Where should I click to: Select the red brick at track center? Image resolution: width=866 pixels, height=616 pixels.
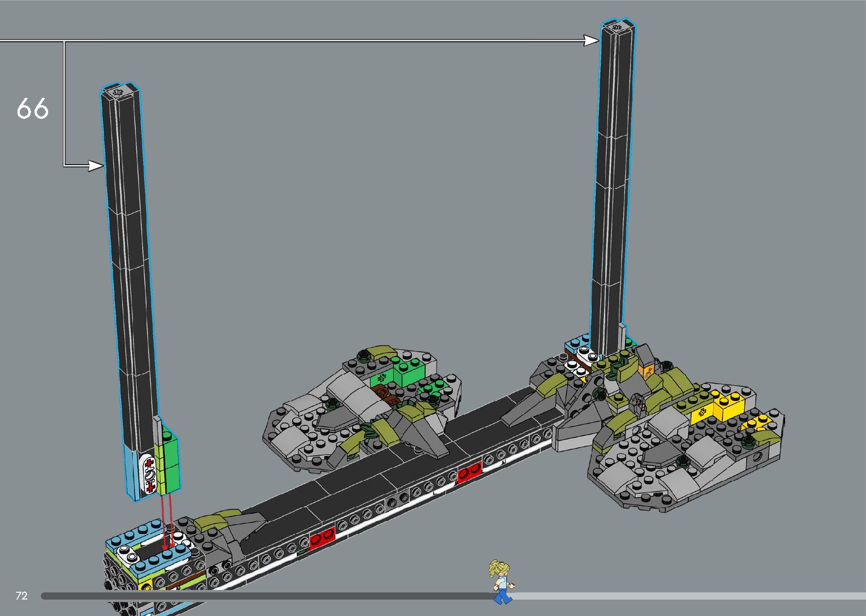tap(469, 472)
